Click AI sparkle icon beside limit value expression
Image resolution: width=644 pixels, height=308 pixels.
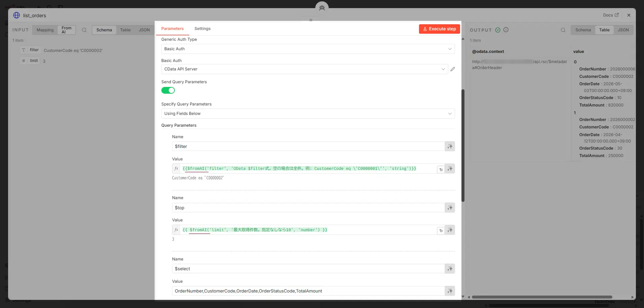(450, 230)
